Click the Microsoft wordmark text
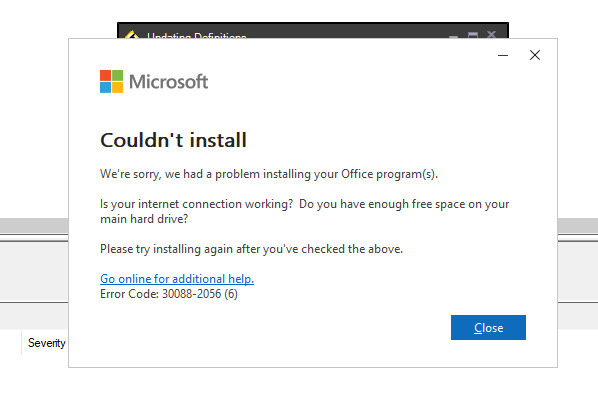Viewport: 598px width, 417px height. pos(169,82)
